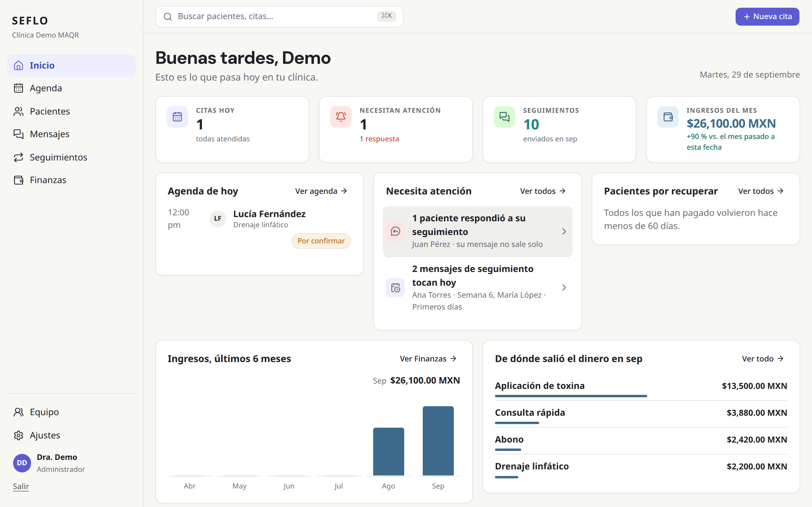Click the DD avatar of Dra. Demo

22,463
